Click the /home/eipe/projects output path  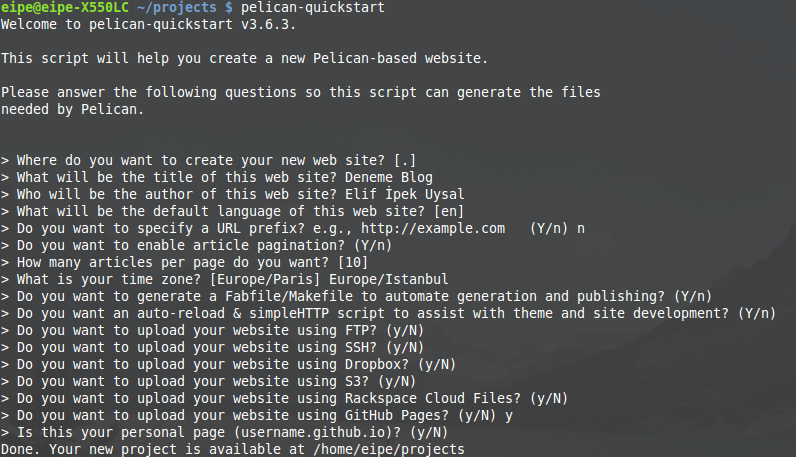(389, 449)
